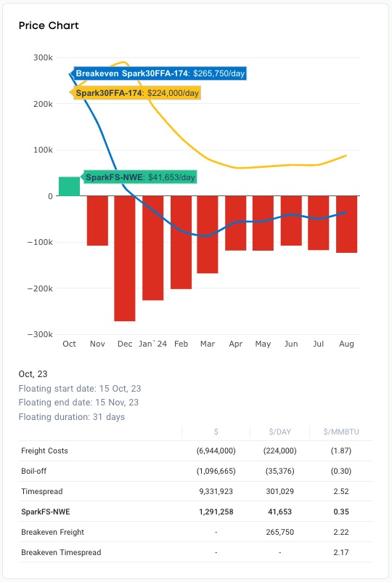Select the red November bar
392x582 pixels.
97,220
